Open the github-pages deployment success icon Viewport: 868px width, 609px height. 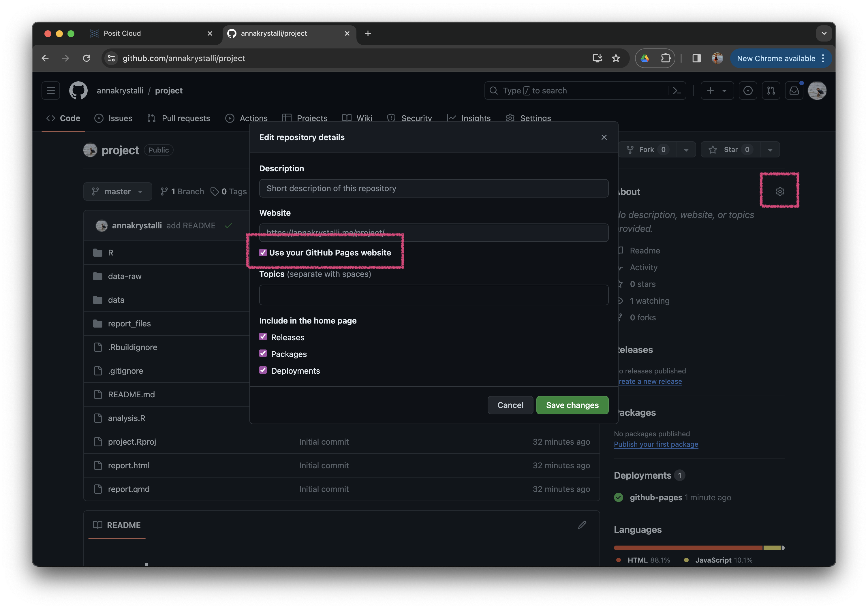tap(619, 497)
